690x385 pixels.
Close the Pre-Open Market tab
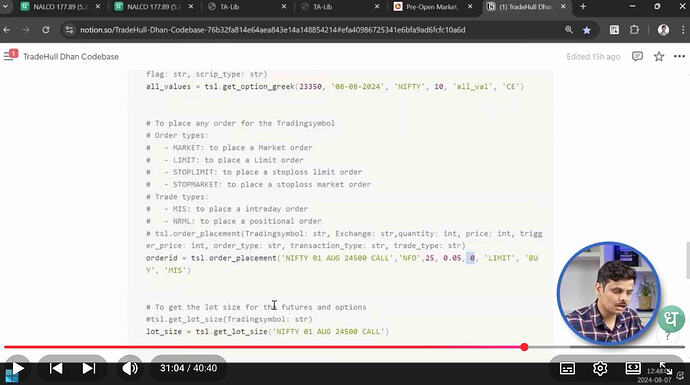click(470, 7)
